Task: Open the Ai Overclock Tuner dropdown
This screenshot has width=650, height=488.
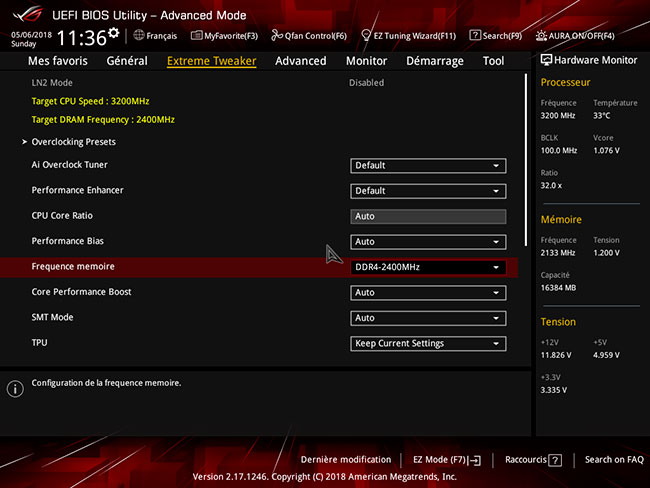Action: click(x=428, y=166)
